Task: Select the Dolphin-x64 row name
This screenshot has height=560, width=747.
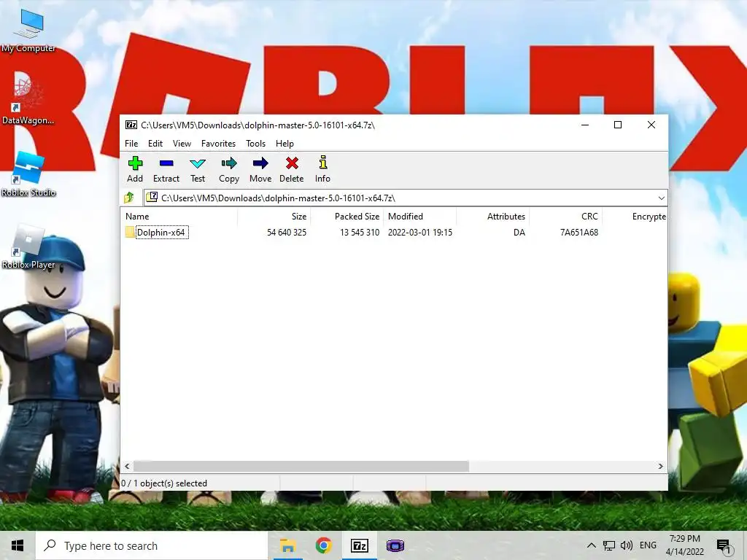Action: [x=161, y=233]
